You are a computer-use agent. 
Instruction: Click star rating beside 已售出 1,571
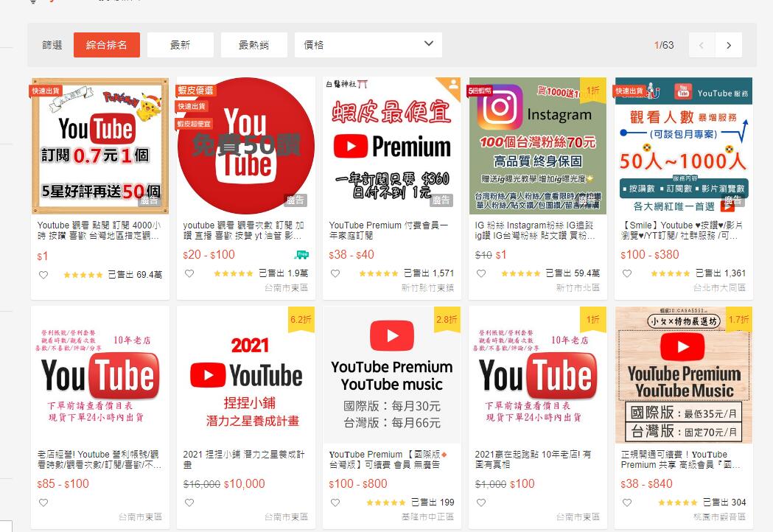coord(379,273)
